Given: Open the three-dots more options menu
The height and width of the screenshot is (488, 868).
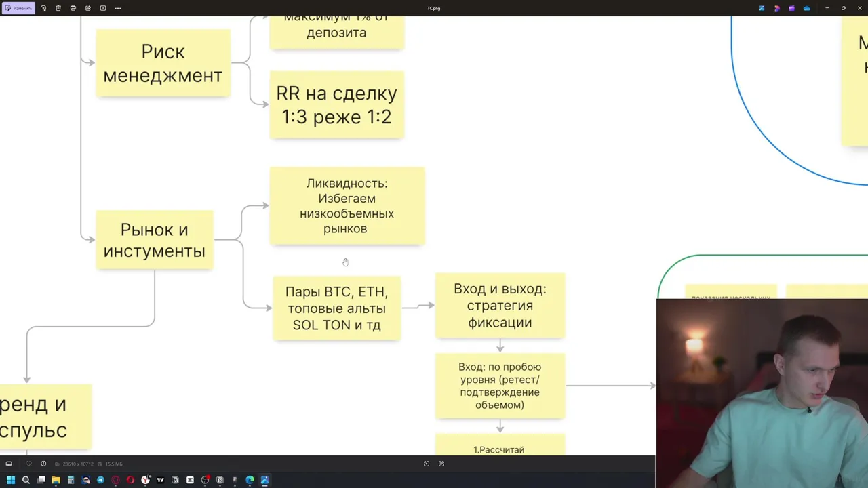Looking at the screenshot, I should (x=118, y=8).
